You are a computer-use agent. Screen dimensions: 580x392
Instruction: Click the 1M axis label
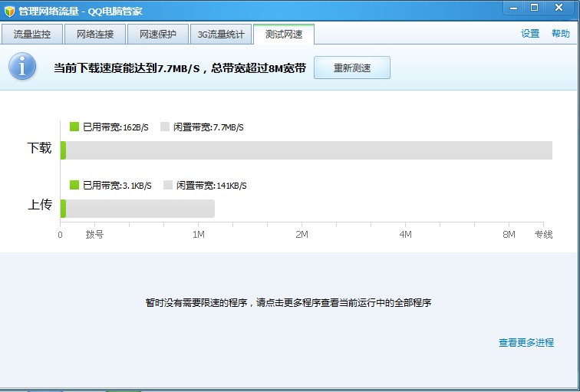pos(199,235)
